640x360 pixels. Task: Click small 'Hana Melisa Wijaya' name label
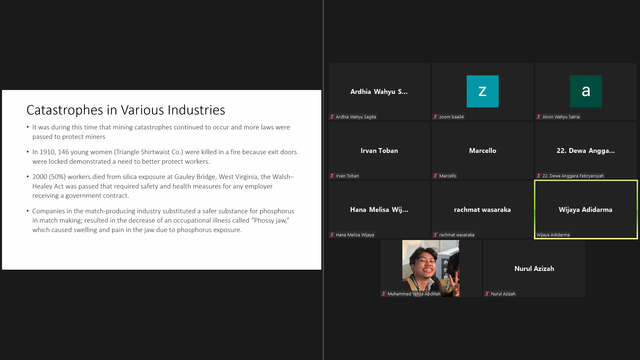coord(355,235)
